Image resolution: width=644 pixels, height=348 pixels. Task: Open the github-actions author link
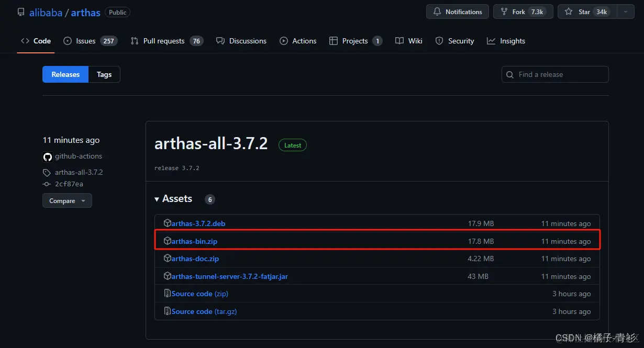pos(79,156)
